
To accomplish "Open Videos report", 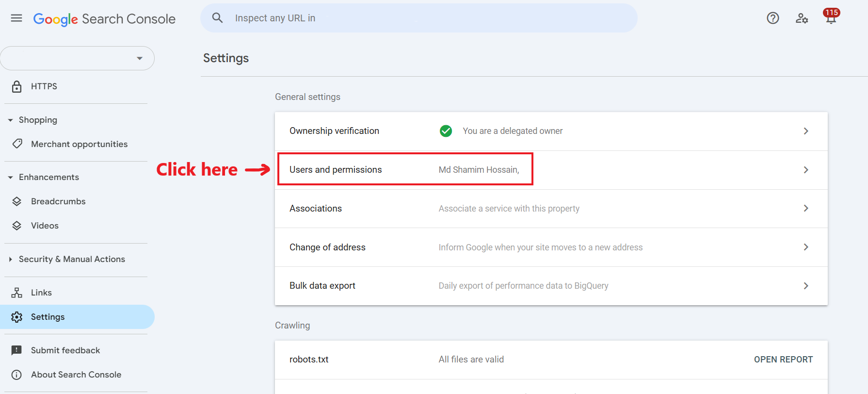I will [45, 226].
